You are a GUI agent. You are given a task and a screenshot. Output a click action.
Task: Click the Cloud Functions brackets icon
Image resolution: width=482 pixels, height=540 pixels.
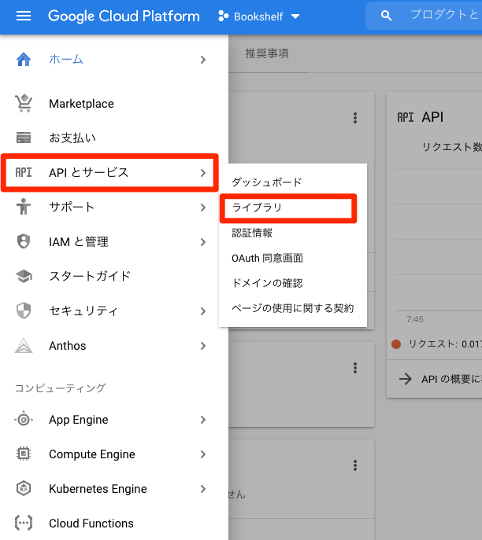coord(23,523)
